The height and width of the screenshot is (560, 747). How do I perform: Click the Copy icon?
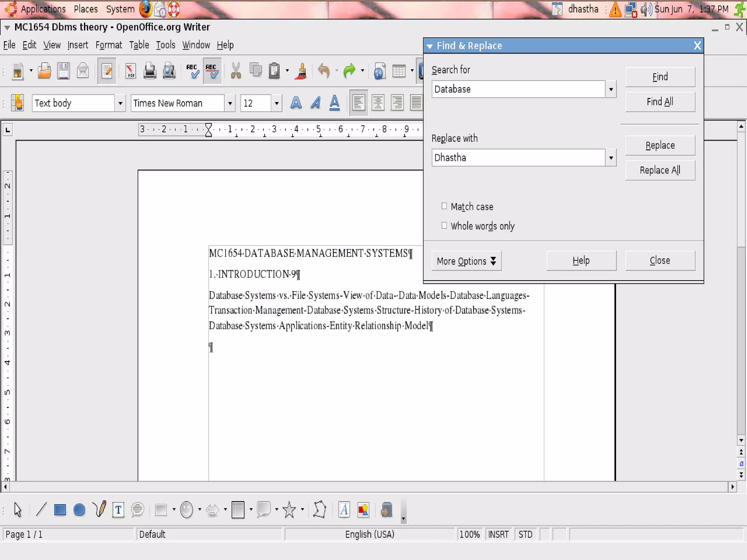coord(255,70)
